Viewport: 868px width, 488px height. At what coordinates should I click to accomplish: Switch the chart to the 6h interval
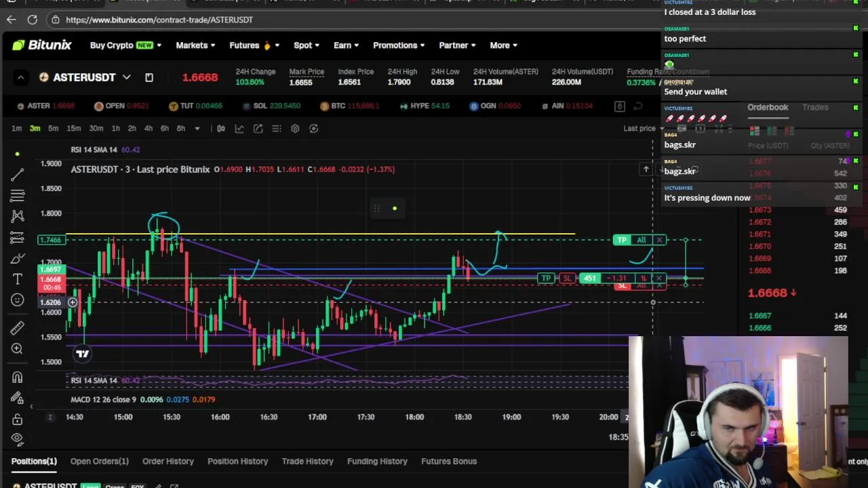[x=165, y=129]
